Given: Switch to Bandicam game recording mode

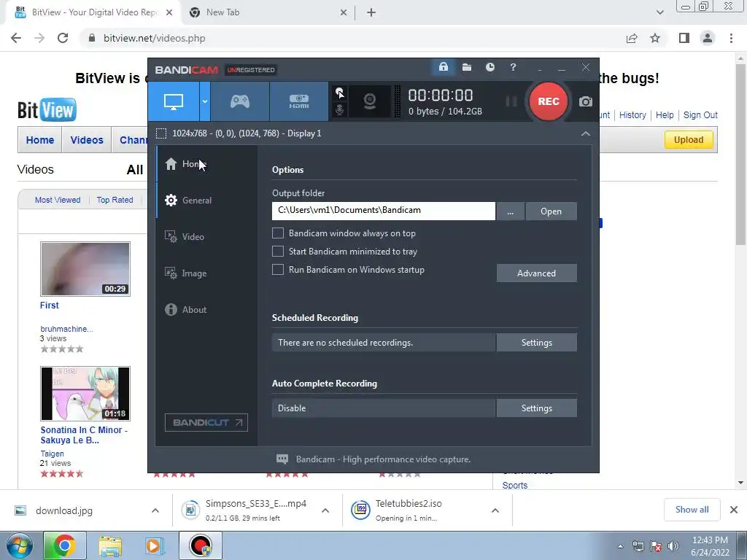Looking at the screenshot, I should (x=240, y=101).
